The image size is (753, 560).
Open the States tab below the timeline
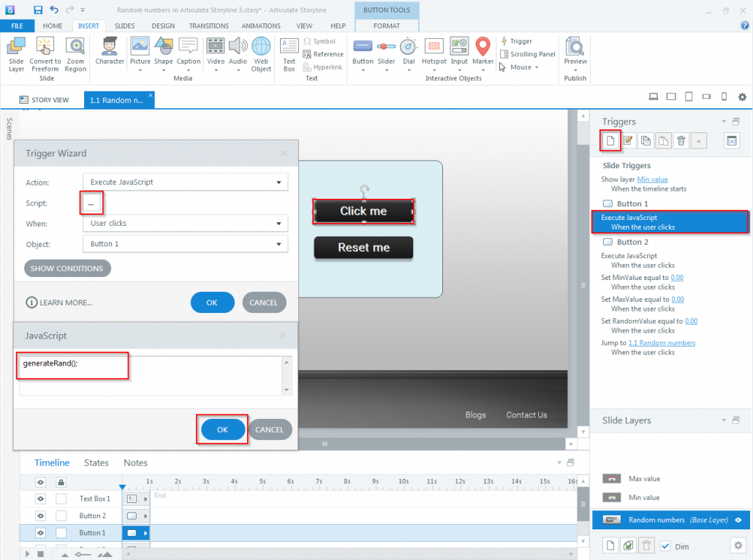click(x=96, y=462)
